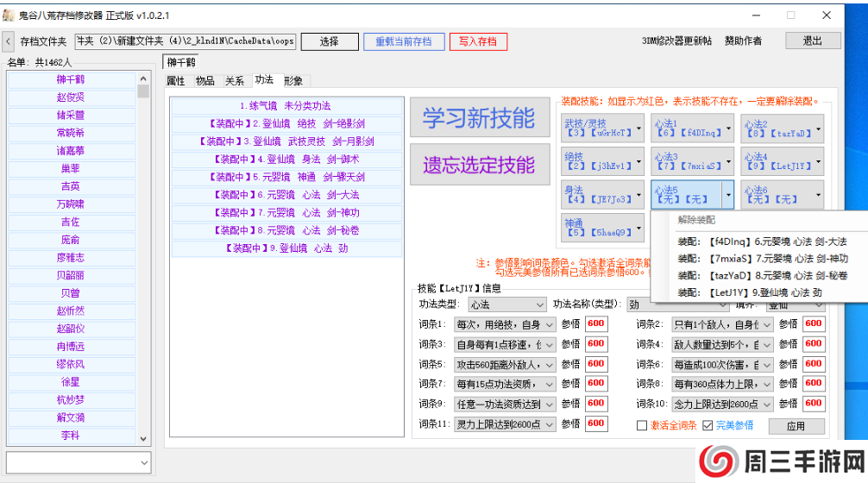The height and width of the screenshot is (483, 868).
Task: Click the app icon in the title bar
Action: (x=9, y=15)
